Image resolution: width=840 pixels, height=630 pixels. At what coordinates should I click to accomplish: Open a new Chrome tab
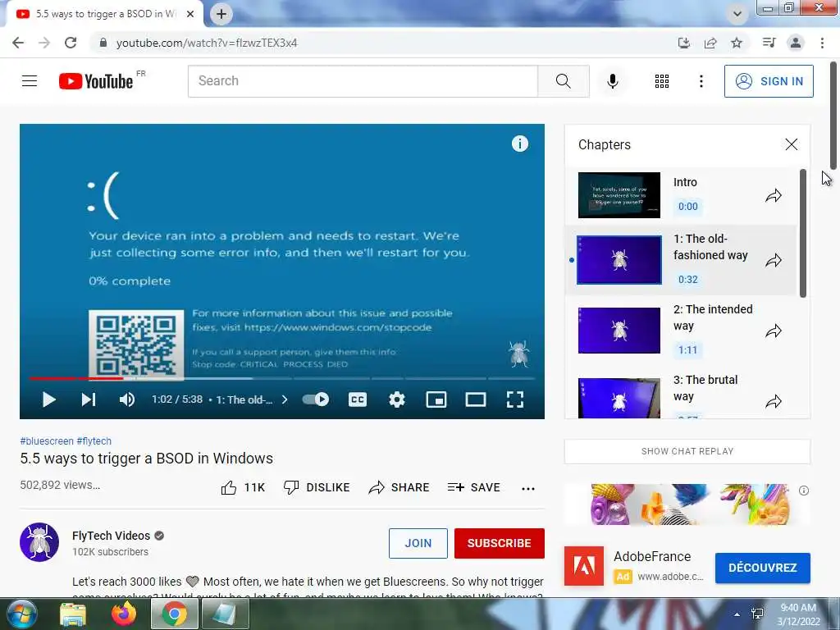pos(221,14)
